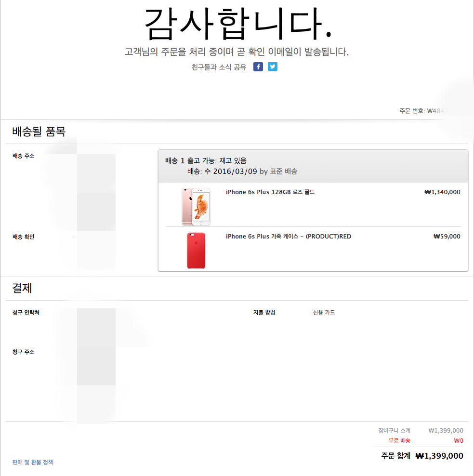Viewport: 474px width, 476px height.
Task: Click the rose gold iPhone product image
Action: [x=196, y=206]
